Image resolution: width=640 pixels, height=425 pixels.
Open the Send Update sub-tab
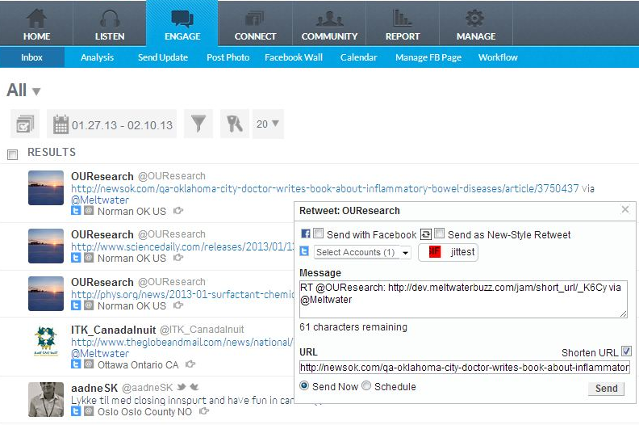point(163,58)
